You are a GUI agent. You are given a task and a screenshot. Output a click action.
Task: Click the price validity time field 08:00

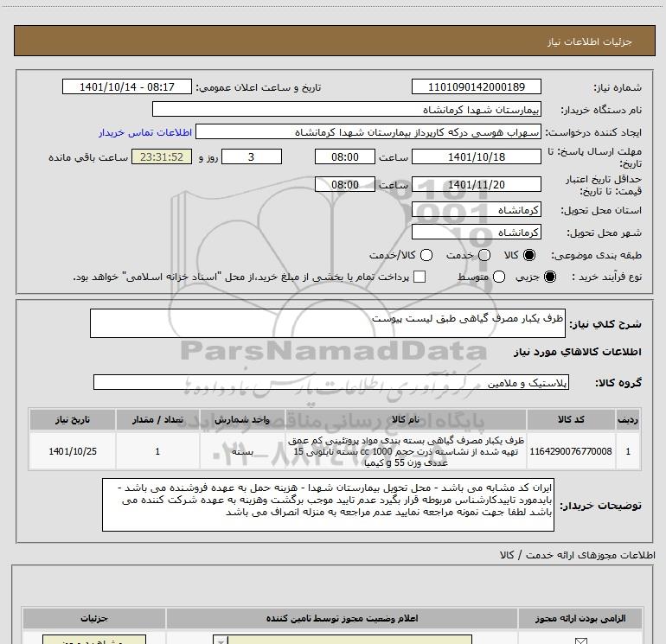pos(345,184)
